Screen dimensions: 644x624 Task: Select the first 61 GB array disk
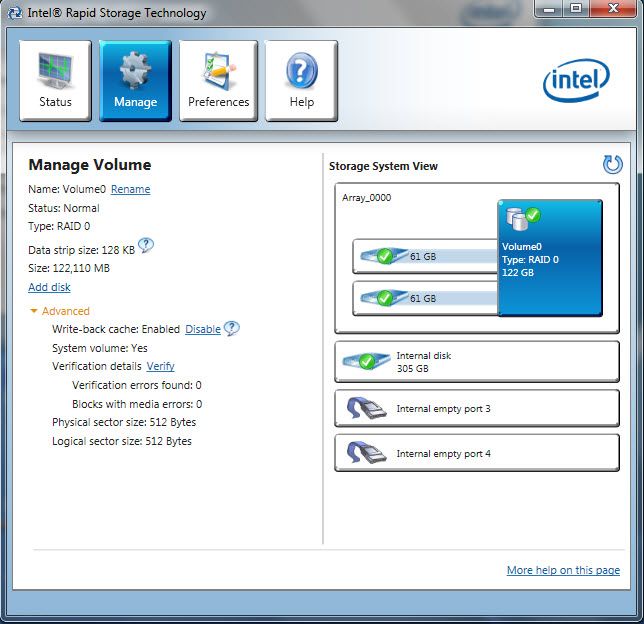point(425,256)
